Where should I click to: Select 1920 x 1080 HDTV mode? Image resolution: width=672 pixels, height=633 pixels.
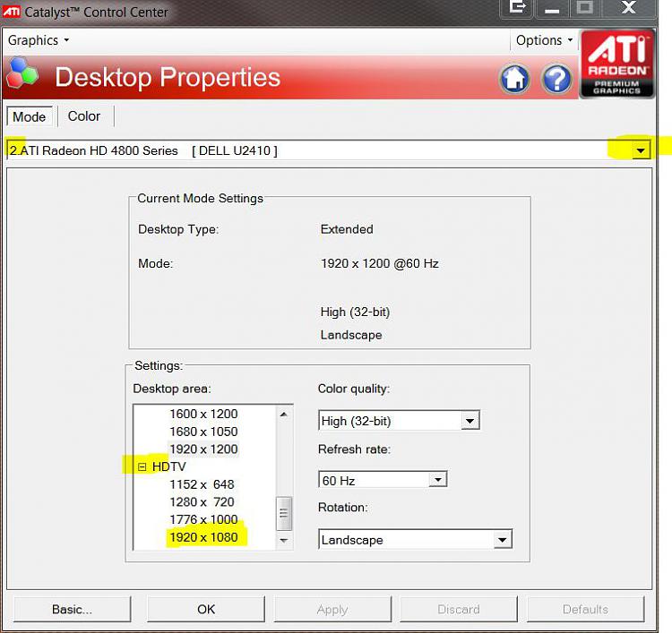click(203, 537)
